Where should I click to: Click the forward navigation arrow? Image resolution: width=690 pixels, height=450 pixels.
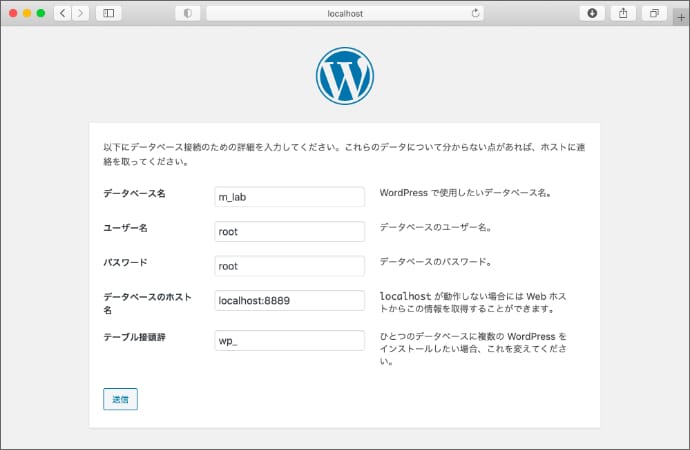tap(79, 13)
